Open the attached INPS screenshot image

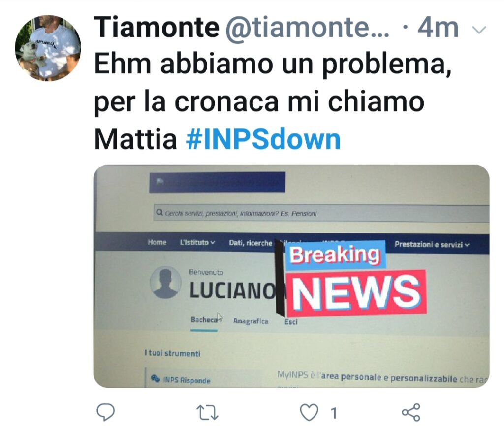[x=291, y=276]
